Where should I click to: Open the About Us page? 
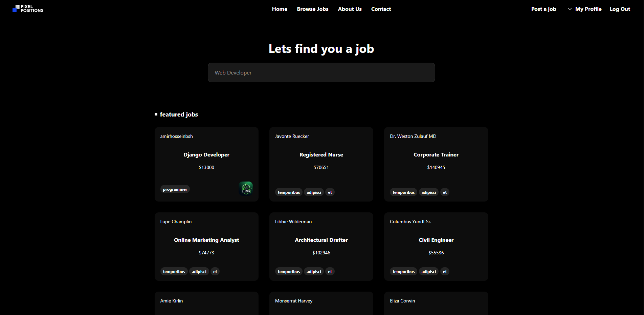350,9
